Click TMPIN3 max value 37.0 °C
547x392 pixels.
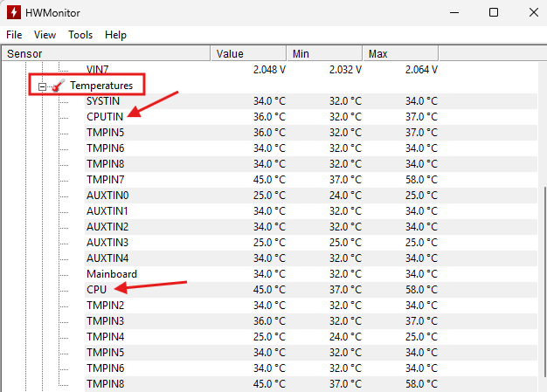[421, 321]
